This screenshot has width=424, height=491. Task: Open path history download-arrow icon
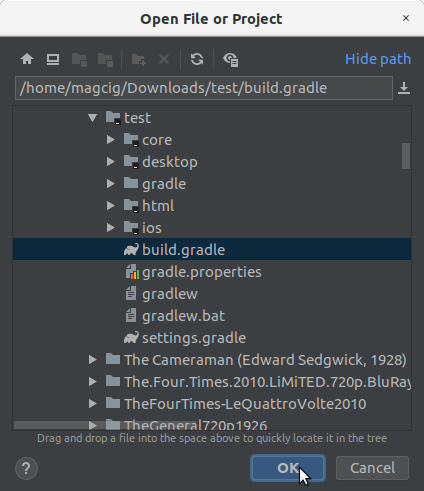point(404,88)
